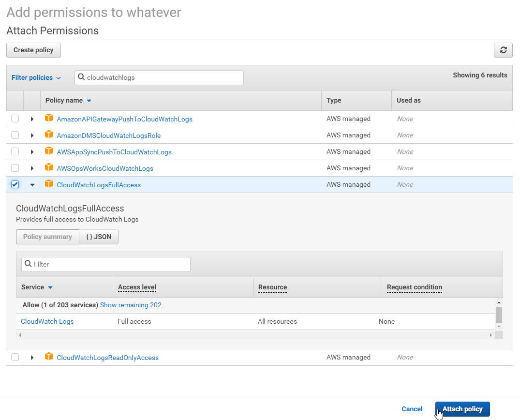Click the Create policy button
Viewport: 520px width, 420px height.
pyautogui.click(x=33, y=50)
